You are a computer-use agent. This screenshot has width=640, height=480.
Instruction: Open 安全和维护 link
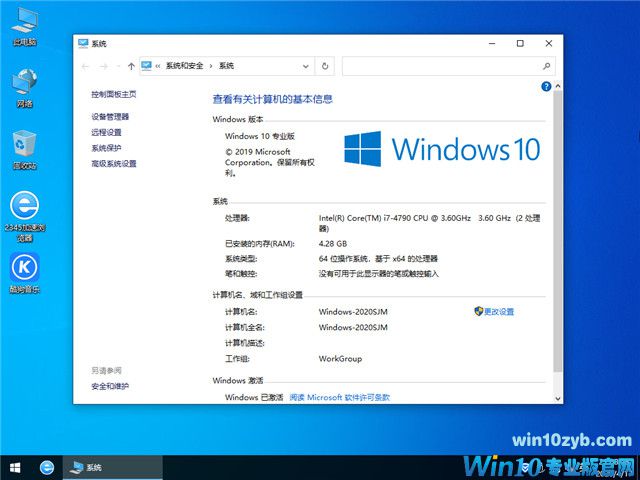tap(110, 386)
